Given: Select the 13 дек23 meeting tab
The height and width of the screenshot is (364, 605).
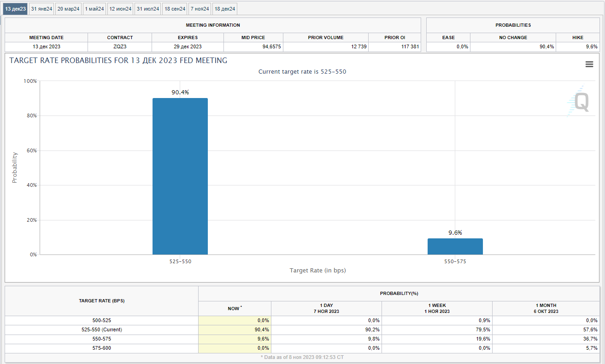Looking at the screenshot, I should pos(16,9).
